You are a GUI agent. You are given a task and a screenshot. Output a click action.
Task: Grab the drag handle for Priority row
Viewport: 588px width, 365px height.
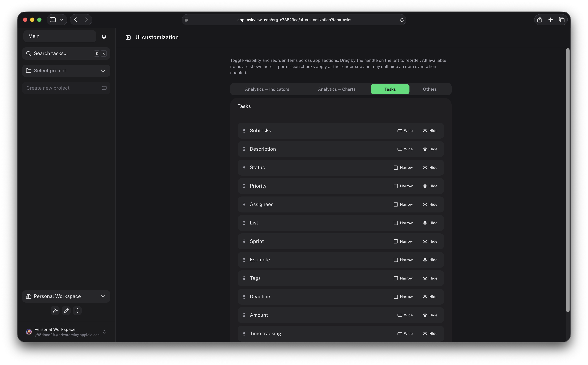[x=244, y=186]
